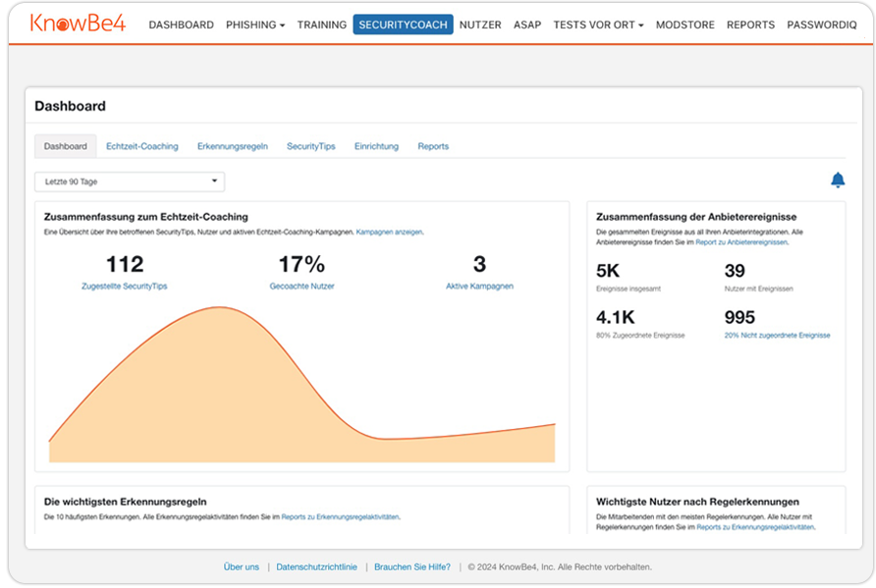876x588 pixels.
Task: Select the SecurityTips tab
Action: pyautogui.click(x=311, y=145)
